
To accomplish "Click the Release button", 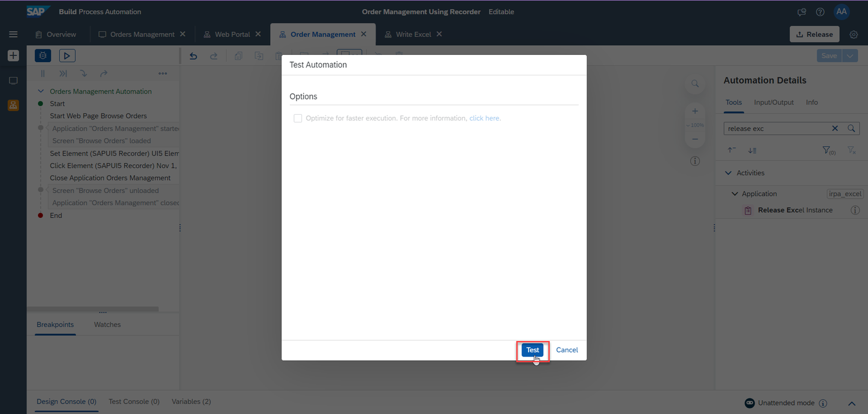I will (x=814, y=34).
